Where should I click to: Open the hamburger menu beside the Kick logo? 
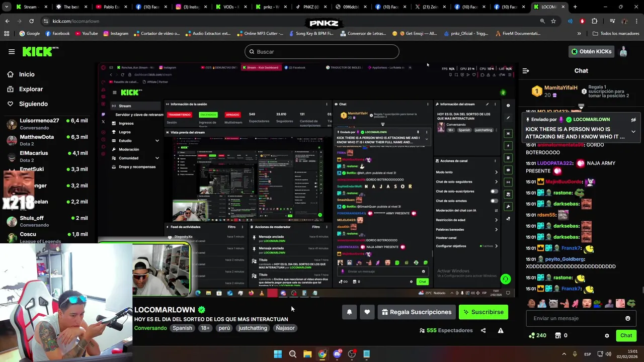[12, 51]
